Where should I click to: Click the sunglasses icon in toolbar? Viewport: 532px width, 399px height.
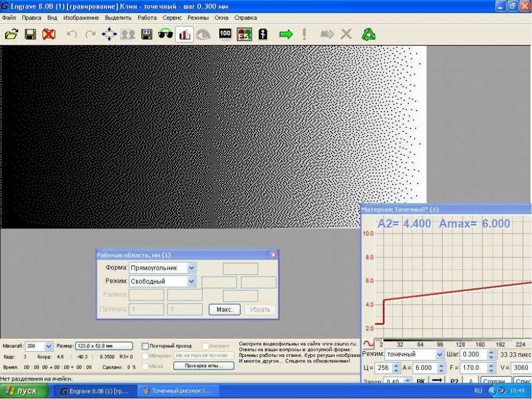tap(166, 35)
